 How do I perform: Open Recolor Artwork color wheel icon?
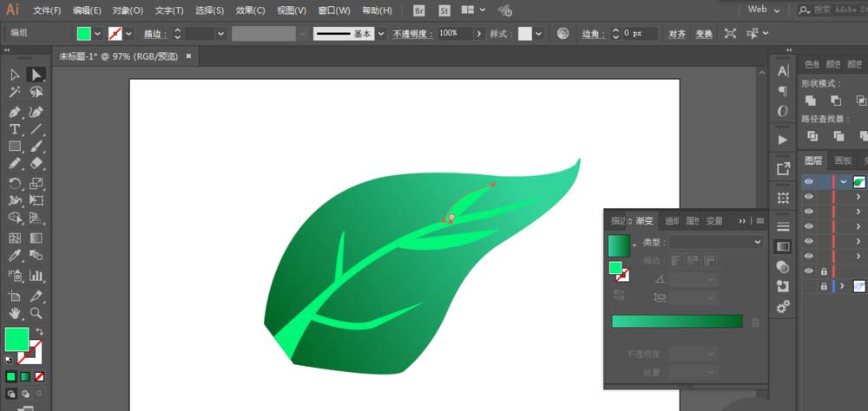pos(563,34)
